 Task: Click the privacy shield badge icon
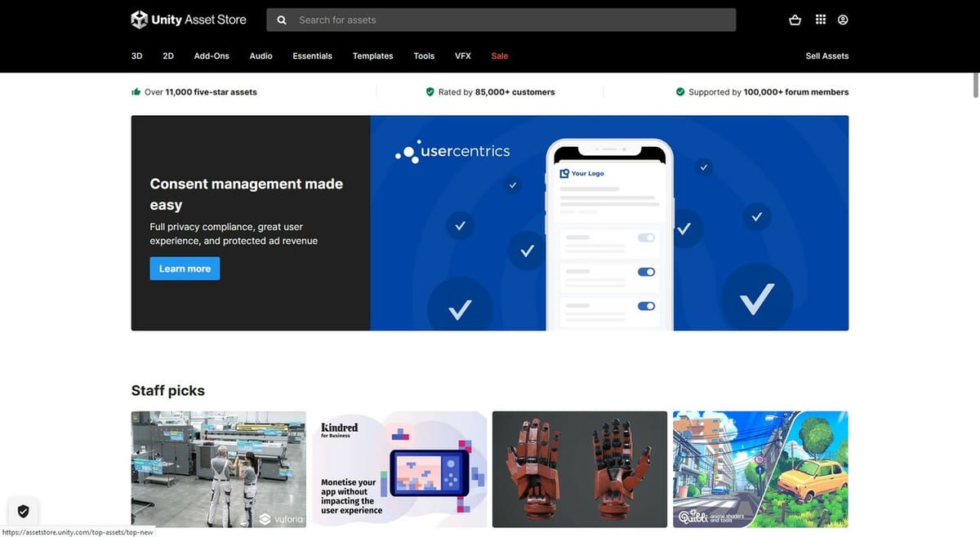coord(23,511)
